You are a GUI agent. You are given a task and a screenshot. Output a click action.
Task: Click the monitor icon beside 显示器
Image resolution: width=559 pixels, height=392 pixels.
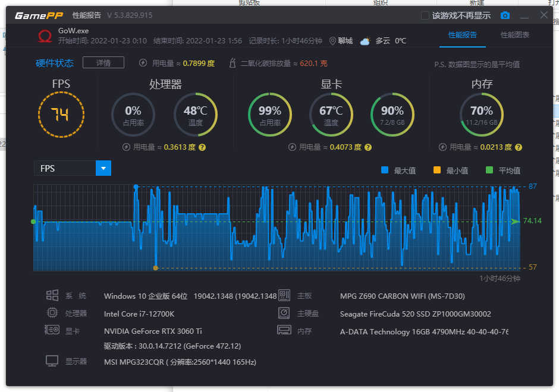(52, 361)
